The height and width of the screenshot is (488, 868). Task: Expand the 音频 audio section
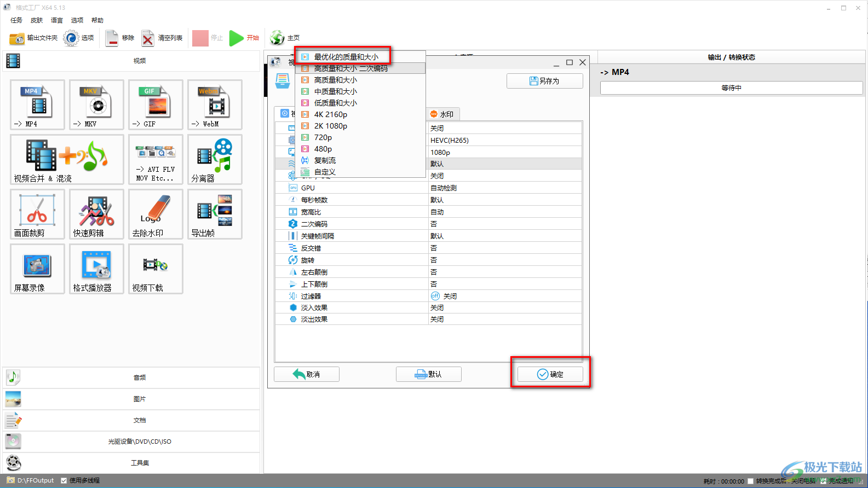click(x=131, y=377)
